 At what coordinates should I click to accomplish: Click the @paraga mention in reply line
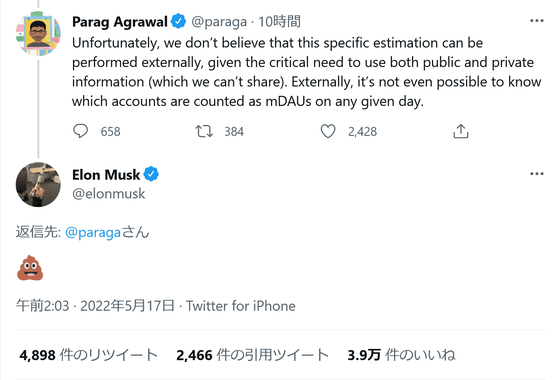pos(93,232)
